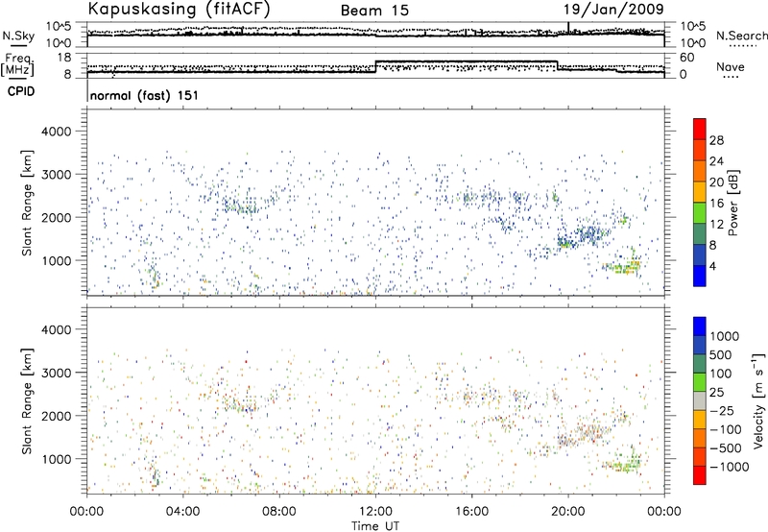
Task: Select light green 12–16 dB power segment
Action: (700, 213)
